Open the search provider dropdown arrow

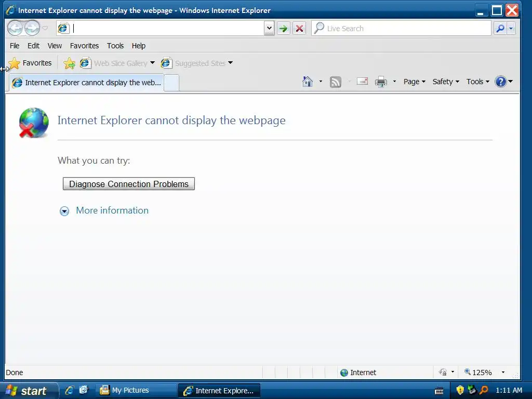click(x=511, y=28)
